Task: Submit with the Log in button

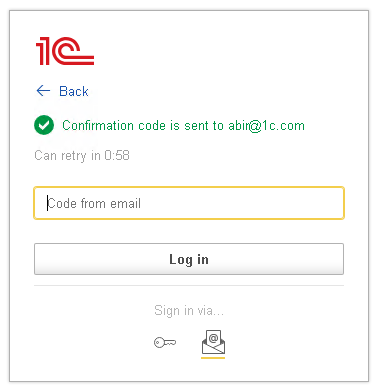Action: click(189, 259)
